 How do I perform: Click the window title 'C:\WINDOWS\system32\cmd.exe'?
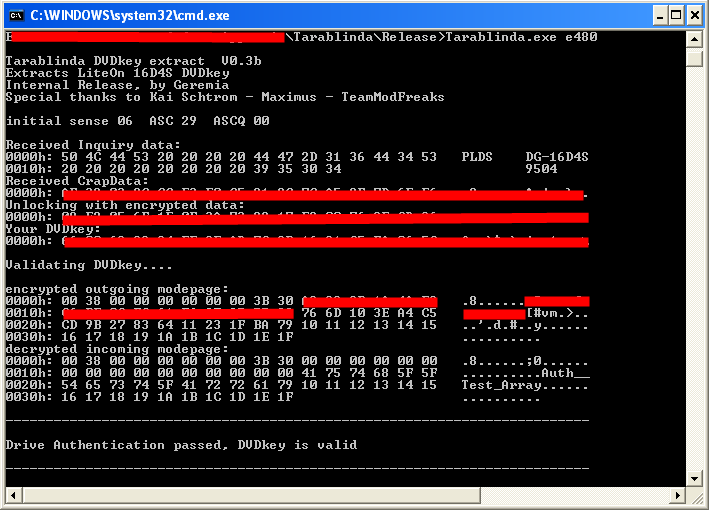coord(130,16)
